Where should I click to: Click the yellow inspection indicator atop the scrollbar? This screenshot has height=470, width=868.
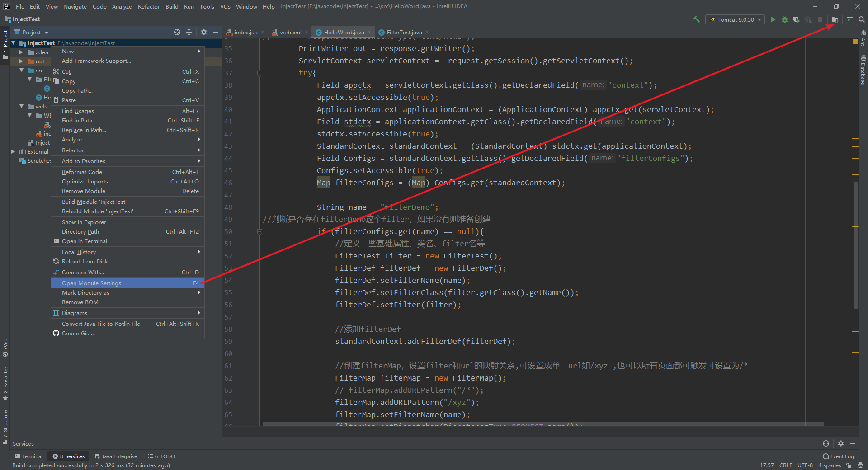pyautogui.click(x=855, y=42)
